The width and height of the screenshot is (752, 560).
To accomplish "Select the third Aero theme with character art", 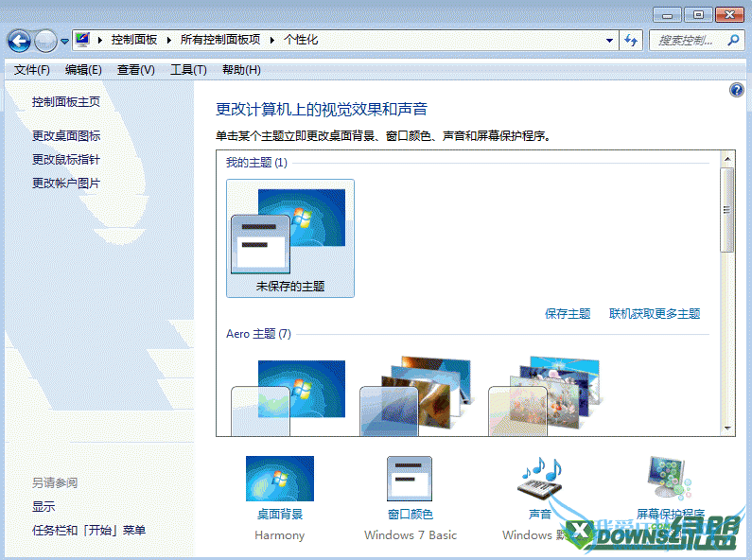I will click(x=544, y=396).
